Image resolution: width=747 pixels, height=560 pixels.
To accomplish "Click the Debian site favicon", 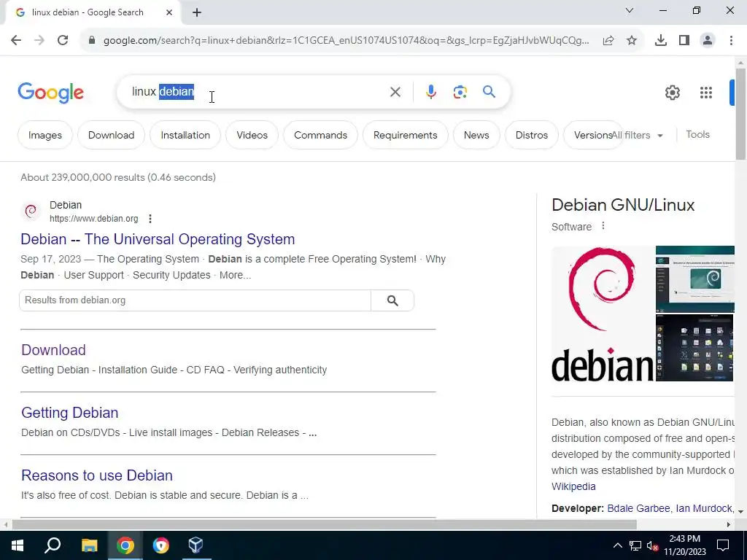I will point(31,211).
